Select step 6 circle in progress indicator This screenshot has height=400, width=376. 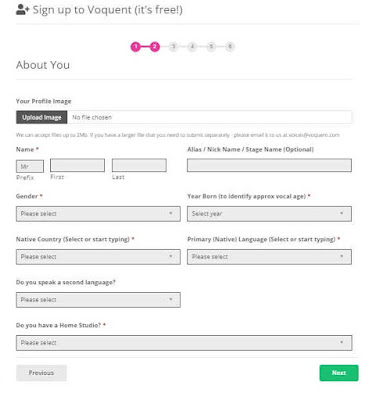(230, 47)
